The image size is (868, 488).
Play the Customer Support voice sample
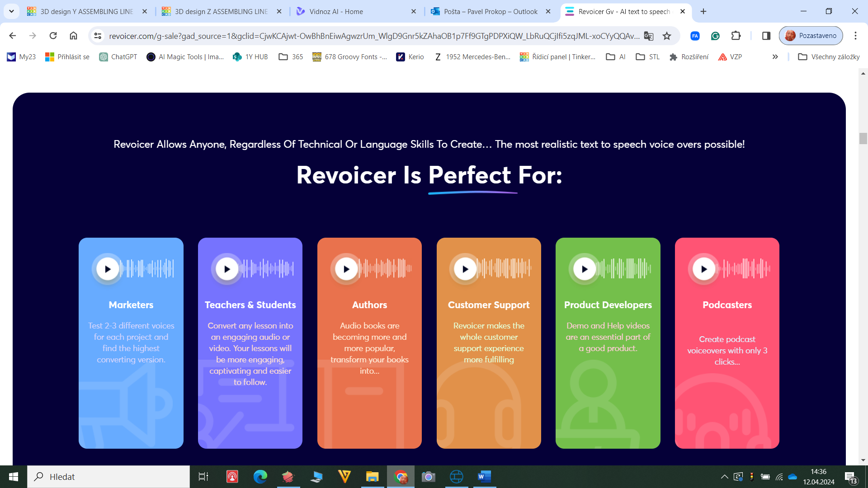[x=465, y=269]
